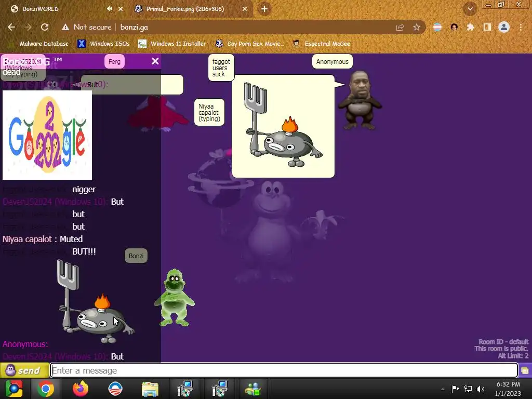This screenshot has height=399, width=532.
Task: Expand the tab search dropdown
Action: pyautogui.click(x=470, y=9)
